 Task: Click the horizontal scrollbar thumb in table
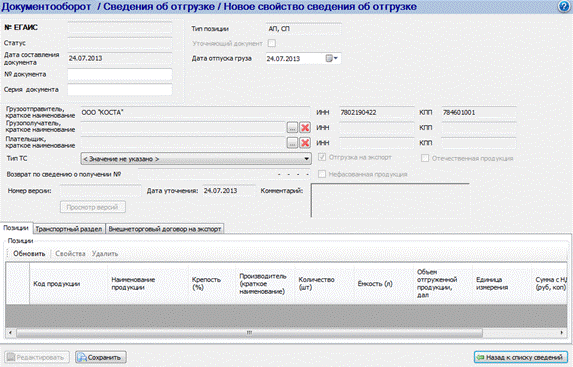(249, 333)
